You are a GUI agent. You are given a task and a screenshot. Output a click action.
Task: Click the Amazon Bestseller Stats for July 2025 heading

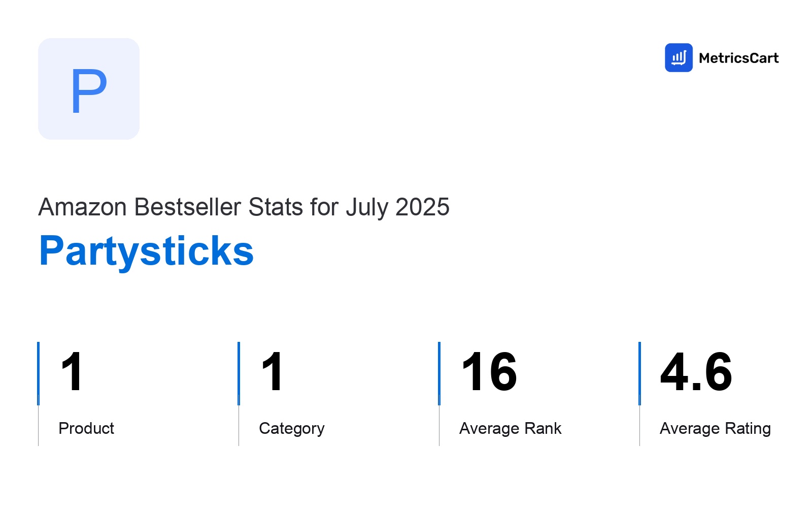(244, 207)
